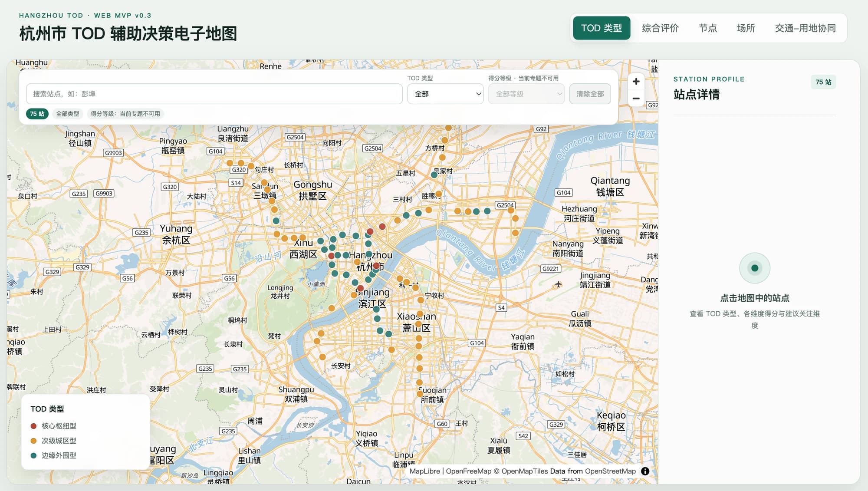Zoom out the map with minus button

point(636,98)
